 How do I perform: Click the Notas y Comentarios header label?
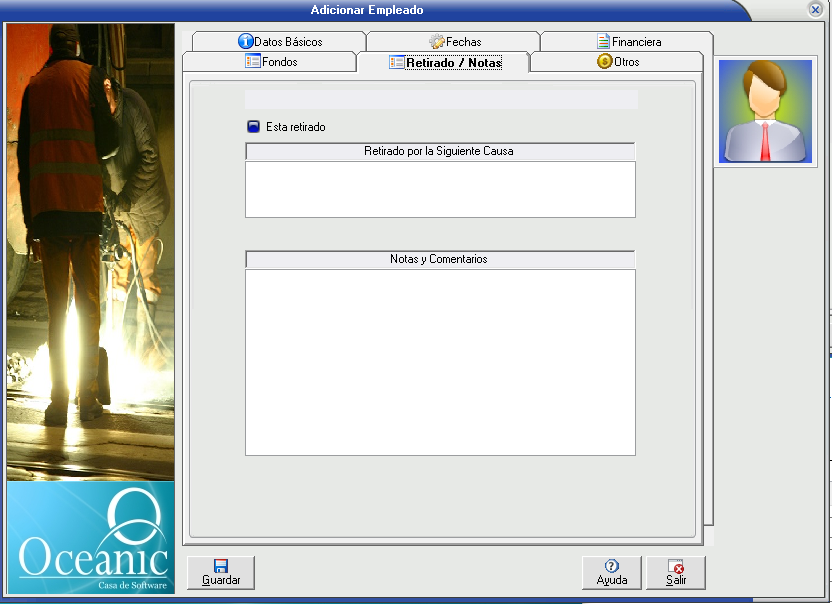[440, 259]
